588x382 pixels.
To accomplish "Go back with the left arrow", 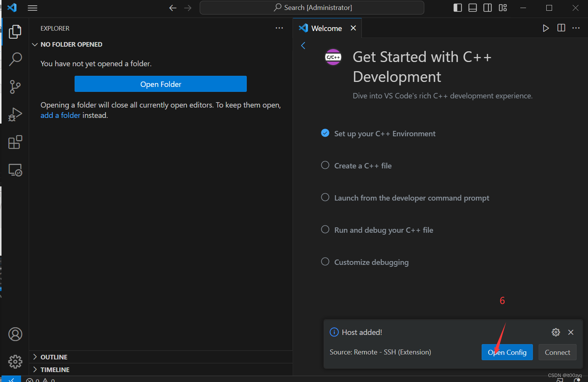I will point(173,8).
